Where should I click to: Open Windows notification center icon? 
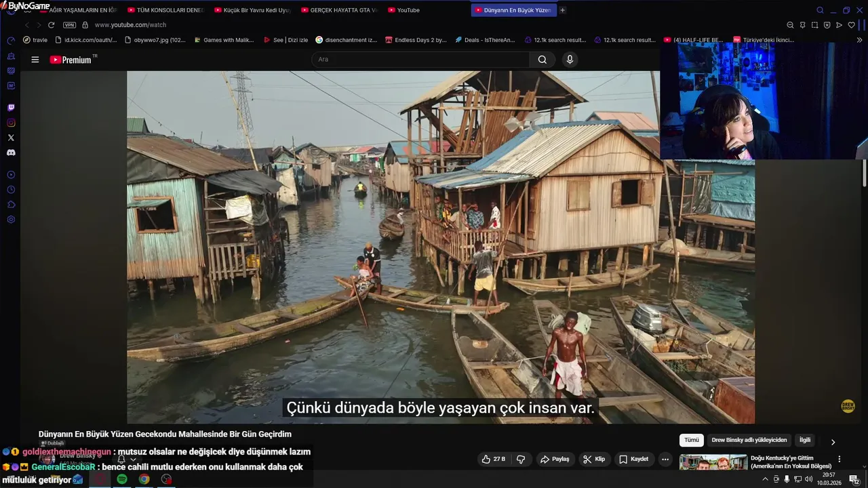coord(854,479)
